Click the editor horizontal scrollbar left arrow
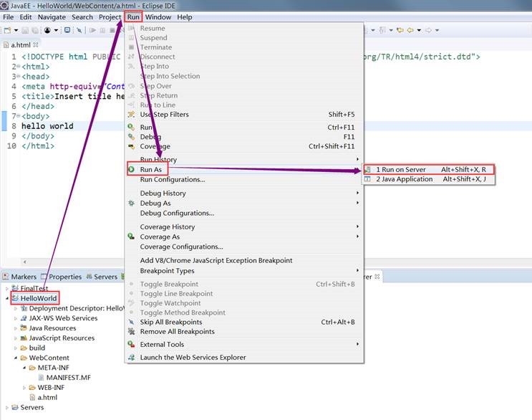Viewport: 532px width, 420px height. click(25, 262)
